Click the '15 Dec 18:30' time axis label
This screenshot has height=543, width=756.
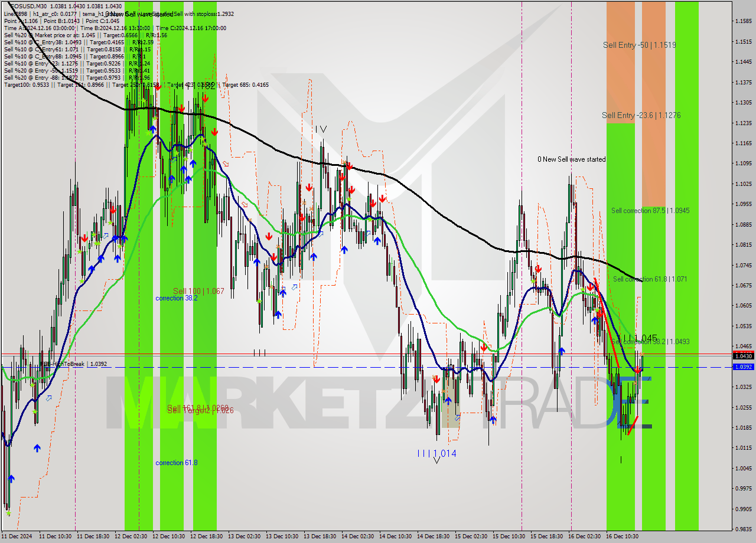click(x=547, y=537)
